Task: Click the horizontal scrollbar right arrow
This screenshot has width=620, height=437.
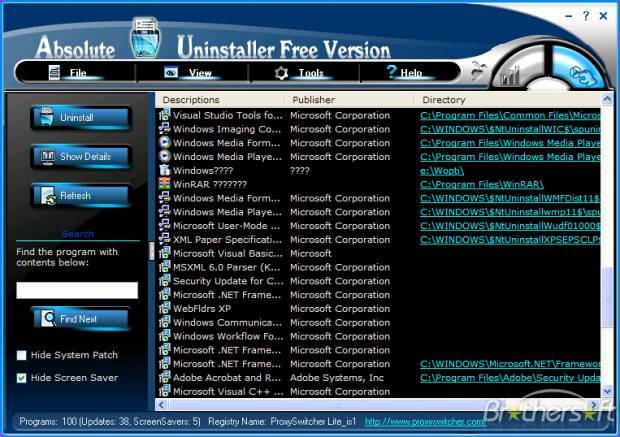Action: [594, 405]
